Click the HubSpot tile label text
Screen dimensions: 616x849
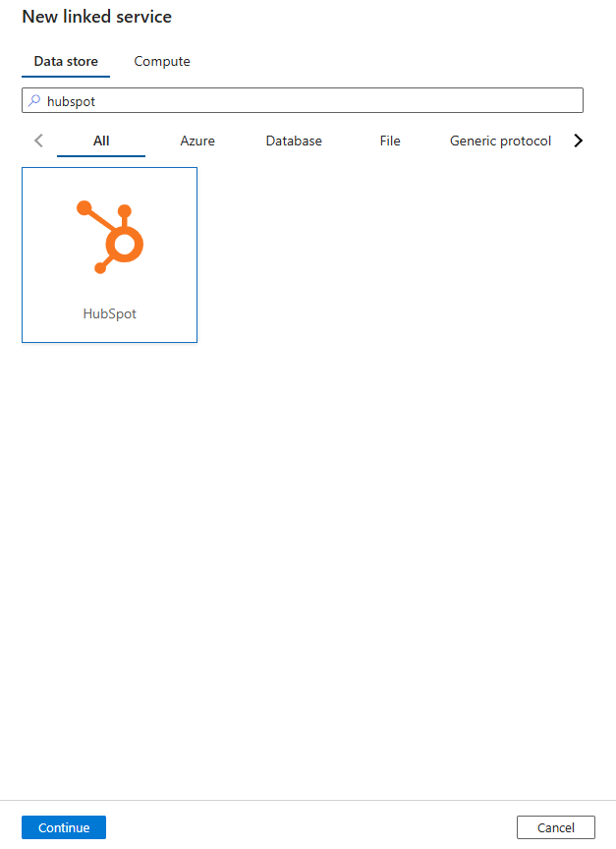(110, 314)
